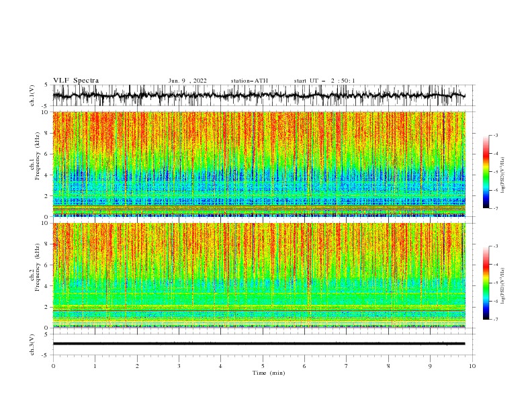Click the time axis tick label "6"
This screenshot has height=411, width=532.
point(304,366)
